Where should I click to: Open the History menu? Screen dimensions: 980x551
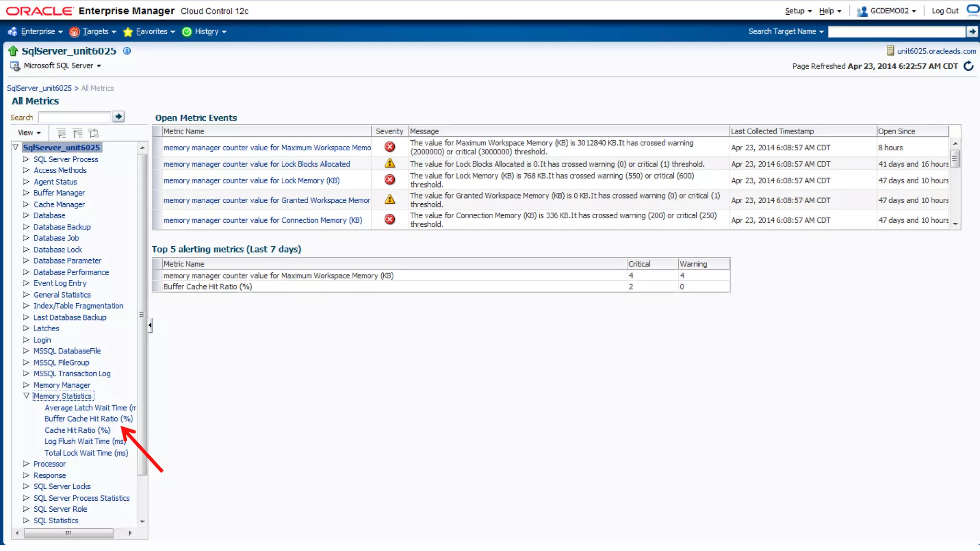click(211, 32)
